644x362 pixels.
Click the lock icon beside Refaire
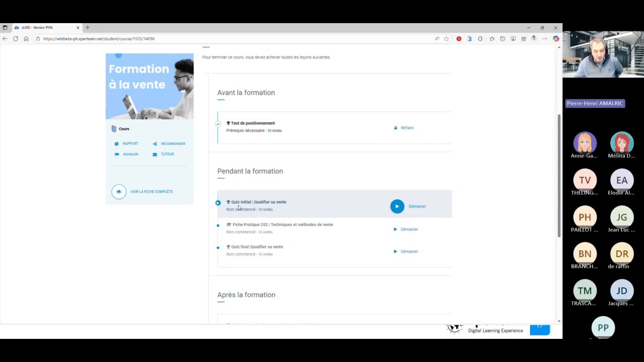[395, 128]
